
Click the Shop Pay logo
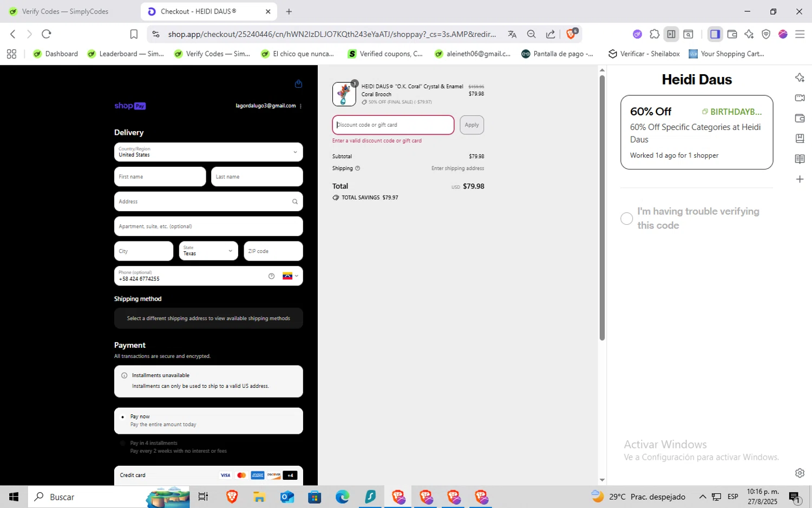point(130,106)
